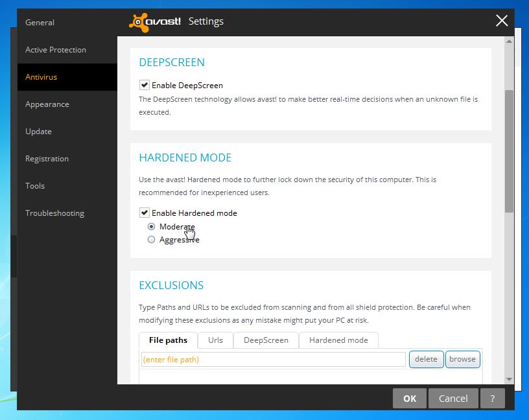Click the scrollbar down arrow
The width and height of the screenshot is (529, 420).
[x=509, y=380]
